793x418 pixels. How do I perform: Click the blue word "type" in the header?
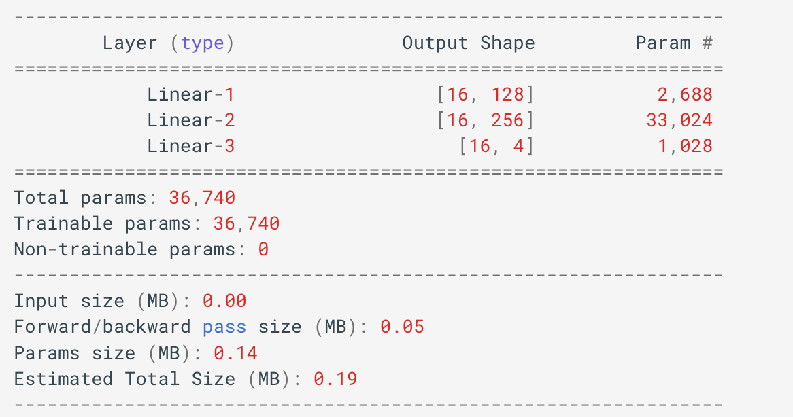tap(203, 43)
